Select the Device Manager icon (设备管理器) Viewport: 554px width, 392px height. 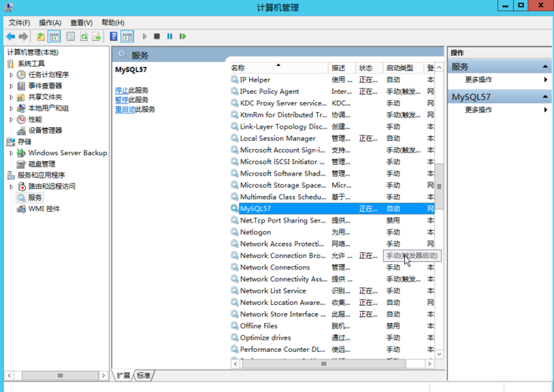[21, 131]
